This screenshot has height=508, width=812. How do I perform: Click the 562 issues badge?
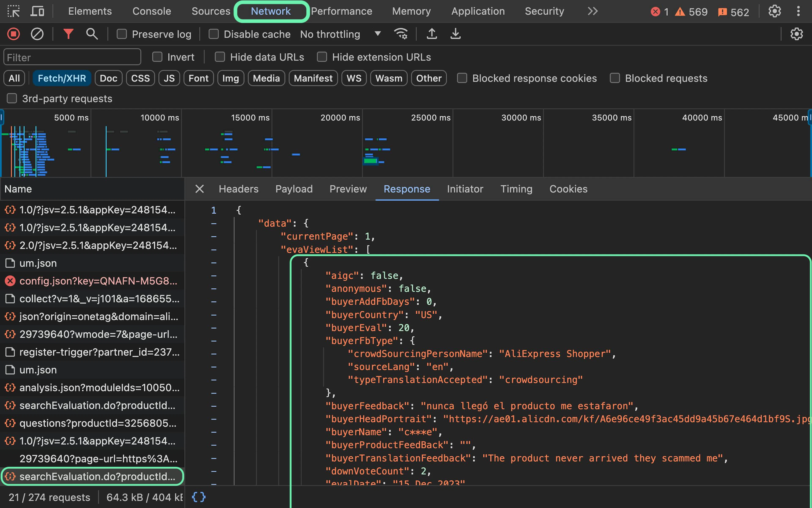(734, 12)
